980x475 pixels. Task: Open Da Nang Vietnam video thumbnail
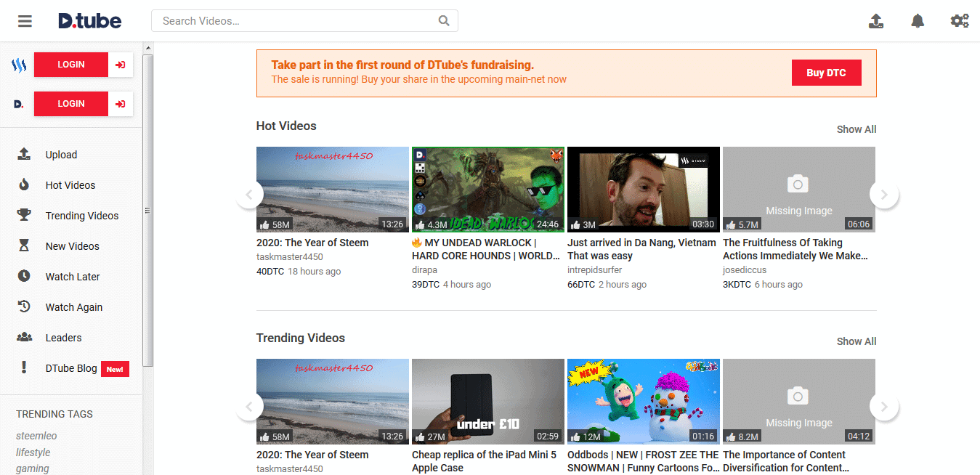644,190
